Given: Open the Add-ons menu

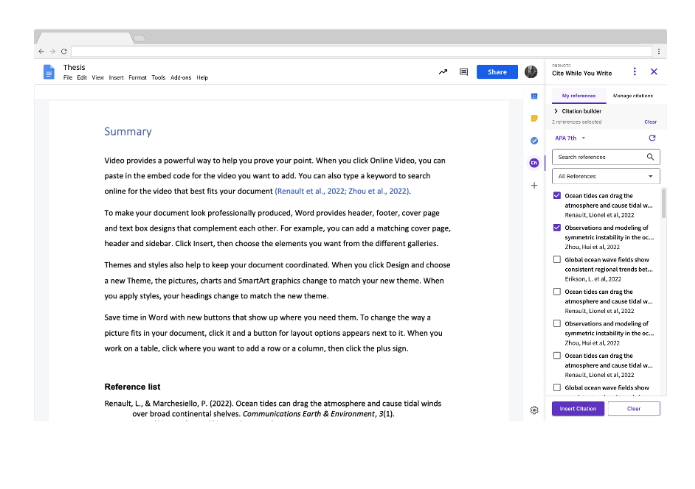Looking at the screenshot, I should (180, 77).
